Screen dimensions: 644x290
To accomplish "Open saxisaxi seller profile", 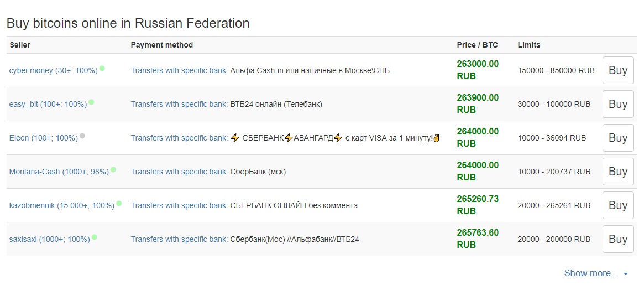I will (49, 239).
